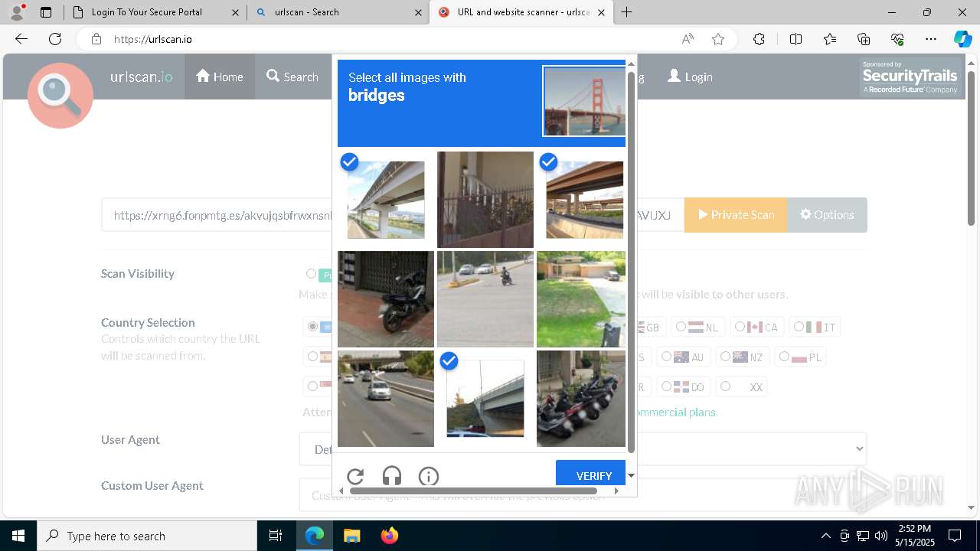Open Split screen view
This screenshot has height=551, width=980.
[x=795, y=39]
